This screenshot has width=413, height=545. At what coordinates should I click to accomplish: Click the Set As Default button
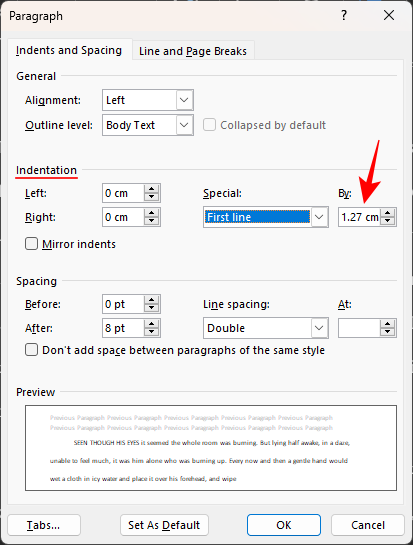coord(164,525)
